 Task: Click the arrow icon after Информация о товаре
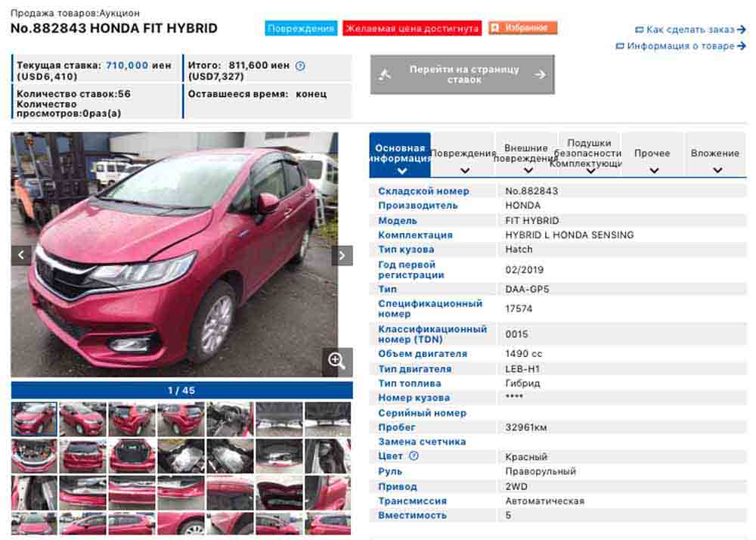pos(742,46)
